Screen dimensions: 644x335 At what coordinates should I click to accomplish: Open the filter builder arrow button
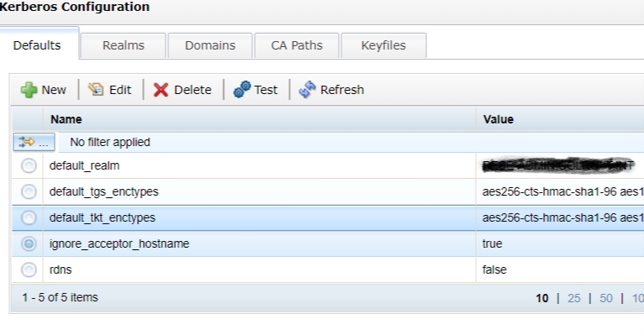click(x=34, y=142)
